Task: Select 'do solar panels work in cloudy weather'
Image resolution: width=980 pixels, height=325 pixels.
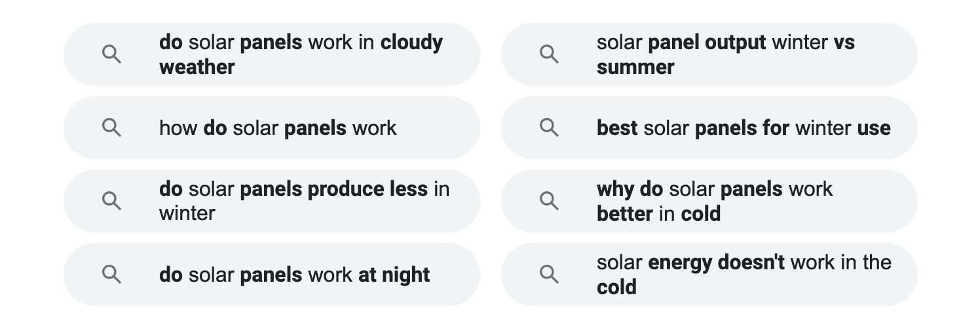Action: coord(301,43)
